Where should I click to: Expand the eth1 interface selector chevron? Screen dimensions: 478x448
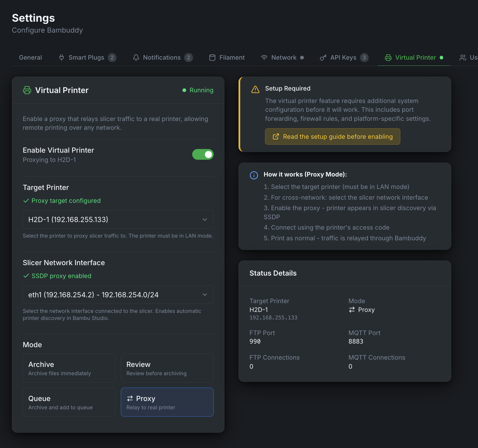205,295
